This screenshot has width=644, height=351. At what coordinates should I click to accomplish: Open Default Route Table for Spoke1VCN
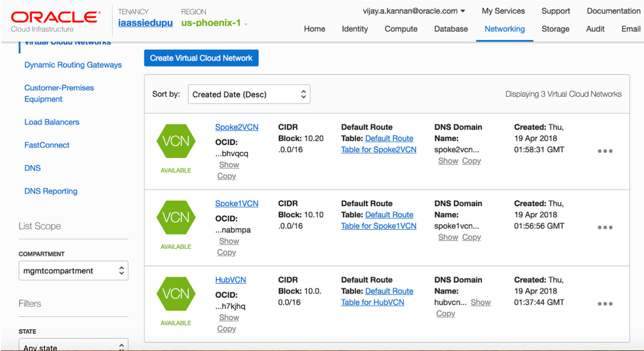378,221
